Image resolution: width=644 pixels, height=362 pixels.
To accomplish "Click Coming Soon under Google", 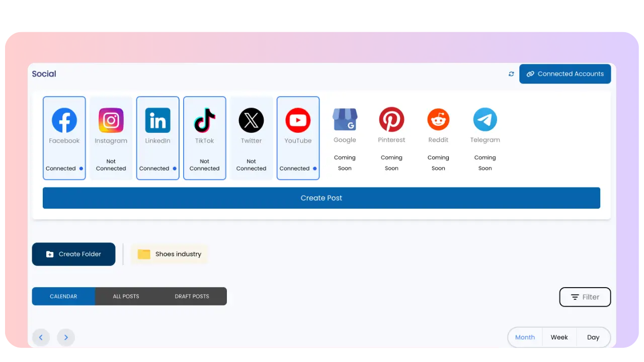I will pos(345,163).
